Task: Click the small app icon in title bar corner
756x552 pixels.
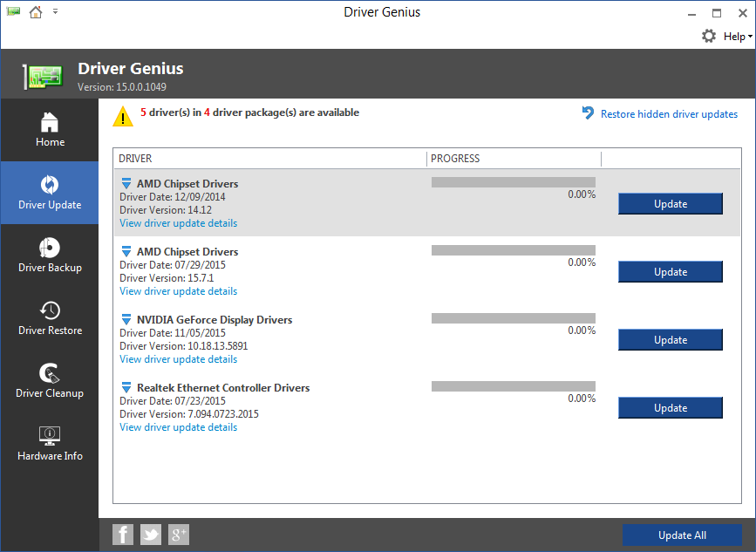Action: (x=13, y=11)
